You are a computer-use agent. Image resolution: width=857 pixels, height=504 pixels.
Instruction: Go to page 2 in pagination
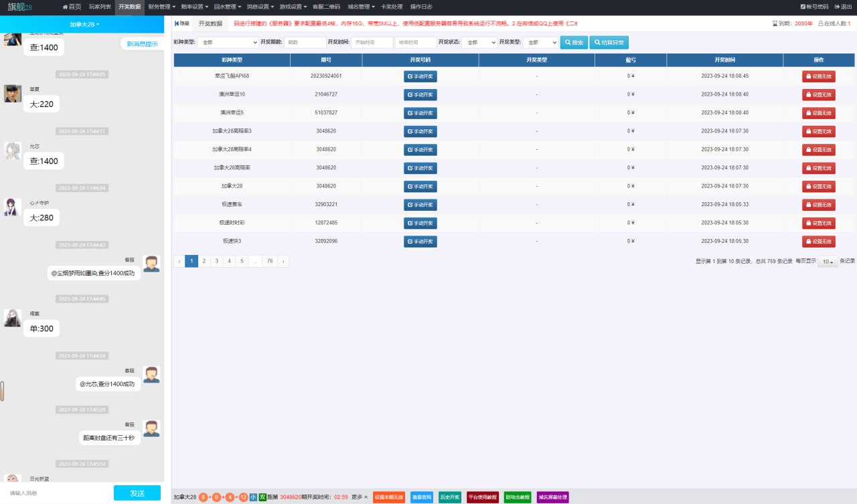pyautogui.click(x=204, y=261)
